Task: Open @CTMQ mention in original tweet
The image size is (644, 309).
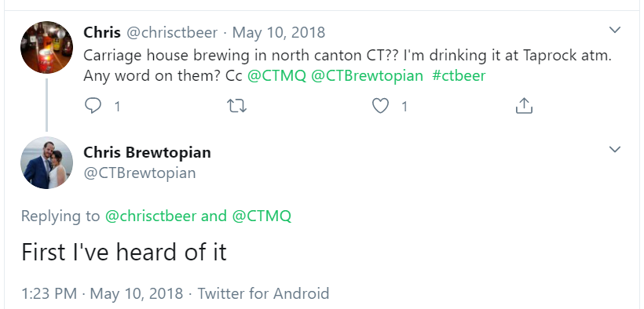Action: pos(276,75)
